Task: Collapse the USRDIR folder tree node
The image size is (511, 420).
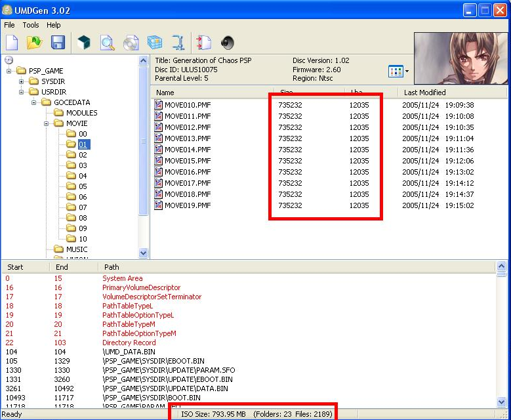Action: (x=21, y=92)
